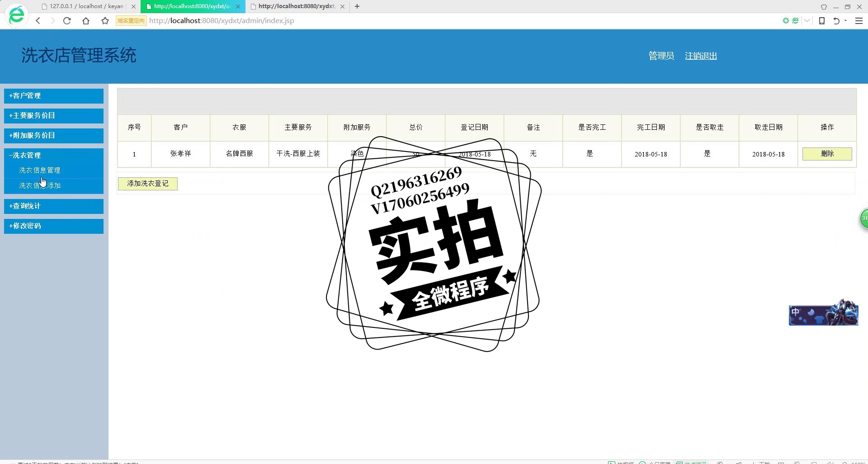Collapse the 洗衣管理 sidebar menu
This screenshot has height=464, width=868.
click(54, 156)
